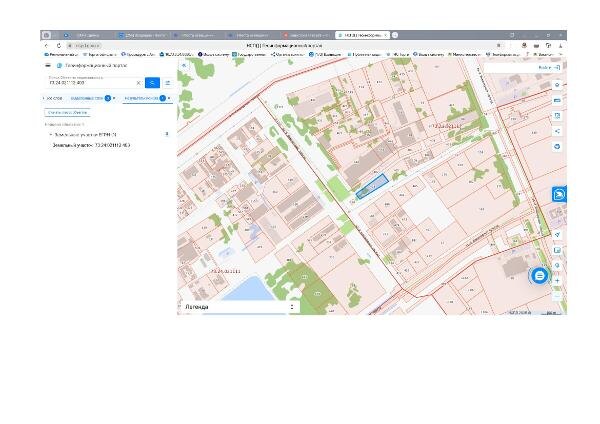Open the measurement ruler tool on the map

[x=557, y=100]
